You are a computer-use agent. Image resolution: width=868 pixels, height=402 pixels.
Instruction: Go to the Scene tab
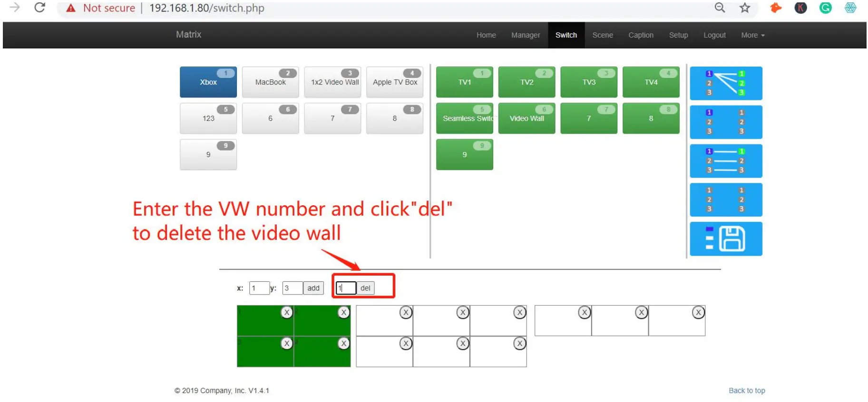point(603,35)
